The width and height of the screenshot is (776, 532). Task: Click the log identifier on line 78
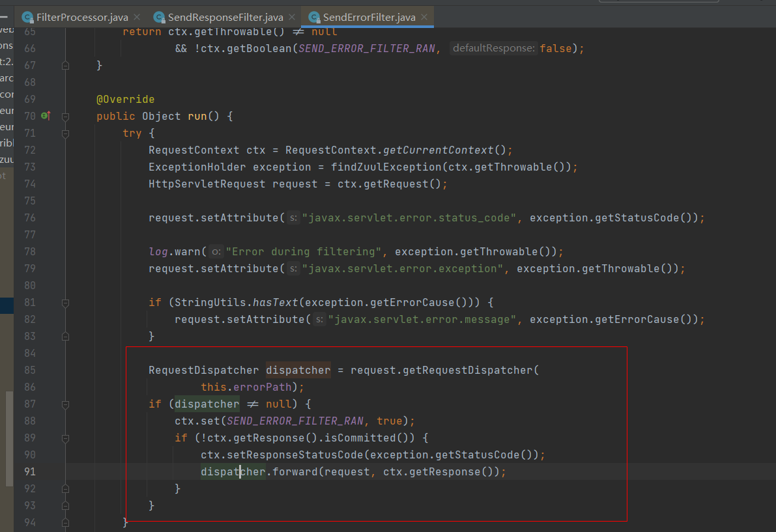(158, 251)
